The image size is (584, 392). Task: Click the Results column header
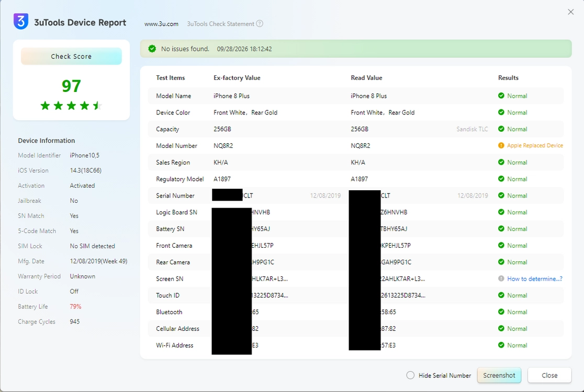pos(508,78)
